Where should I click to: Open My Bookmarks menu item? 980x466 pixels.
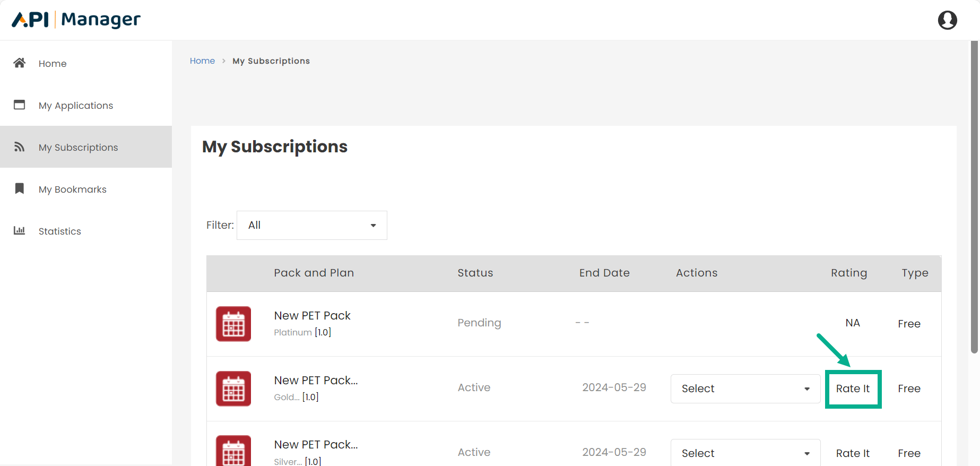tap(73, 189)
